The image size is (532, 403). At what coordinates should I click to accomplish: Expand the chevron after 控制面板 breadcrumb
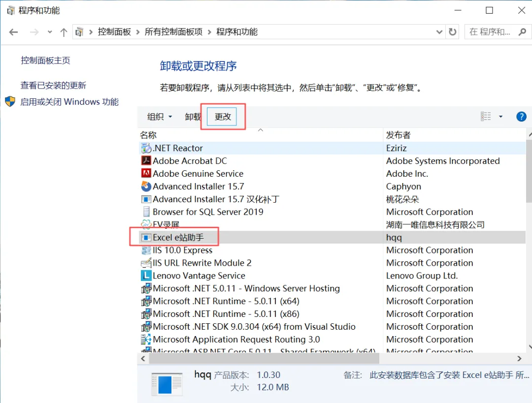(x=138, y=32)
